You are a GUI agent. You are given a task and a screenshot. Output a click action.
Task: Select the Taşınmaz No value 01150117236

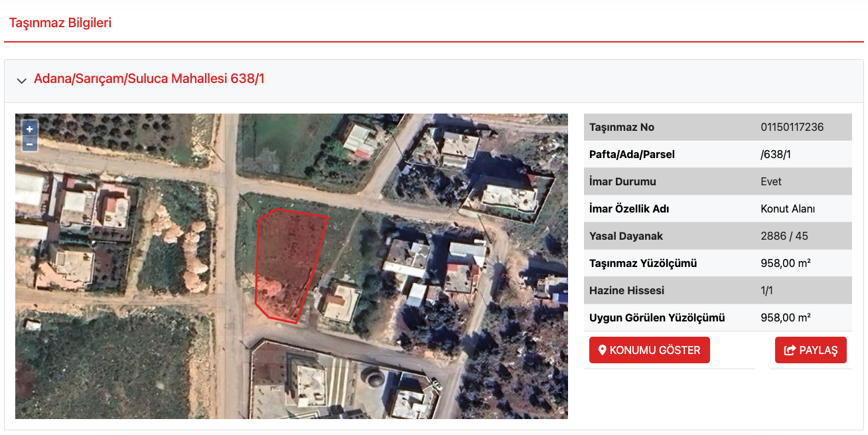pyautogui.click(x=792, y=127)
